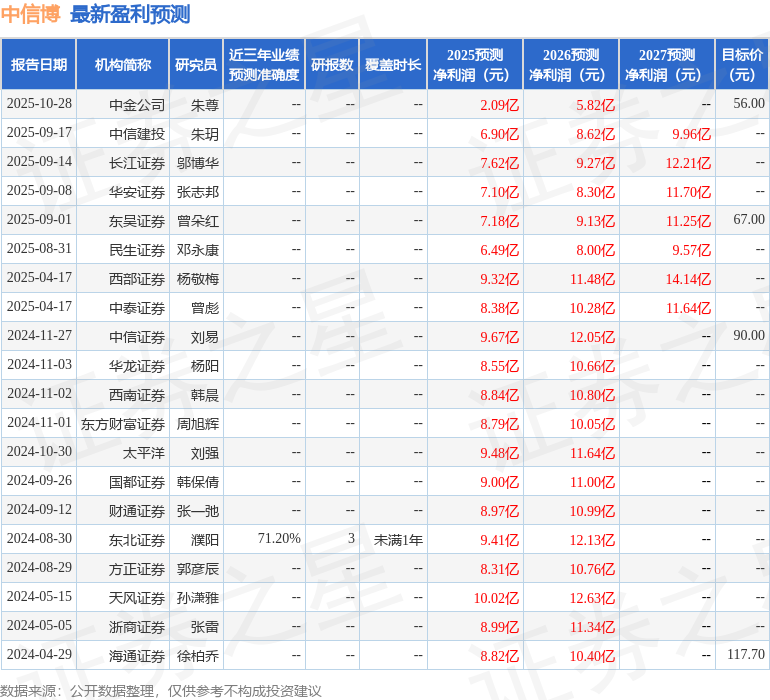
Task: Click the 研究员 column header
Action: pyautogui.click(x=196, y=64)
